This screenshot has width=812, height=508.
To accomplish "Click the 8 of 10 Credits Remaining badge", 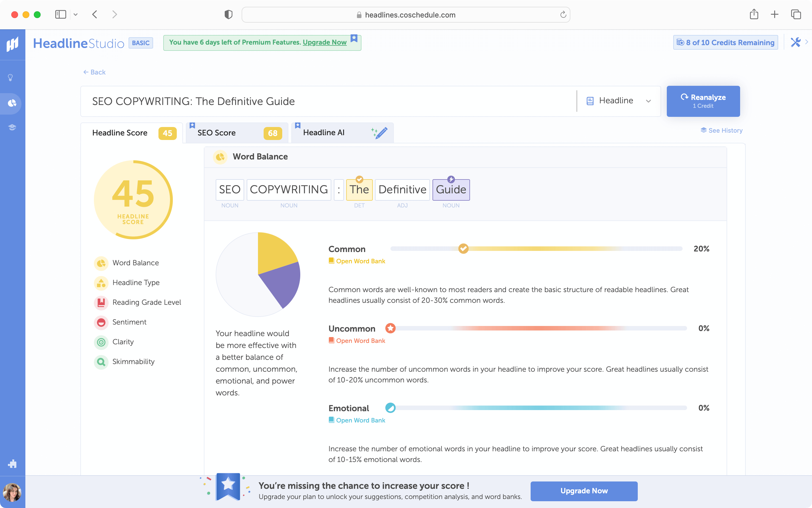I will tap(725, 42).
